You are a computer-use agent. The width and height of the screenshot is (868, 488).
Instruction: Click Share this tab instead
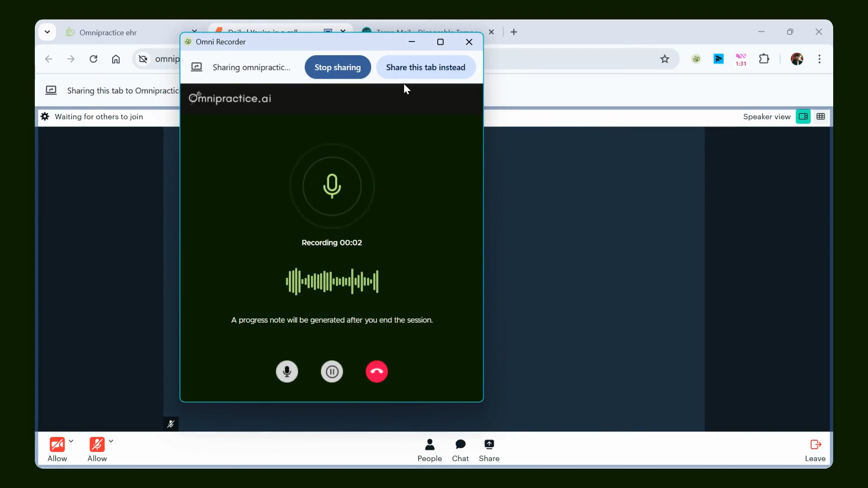coord(425,67)
